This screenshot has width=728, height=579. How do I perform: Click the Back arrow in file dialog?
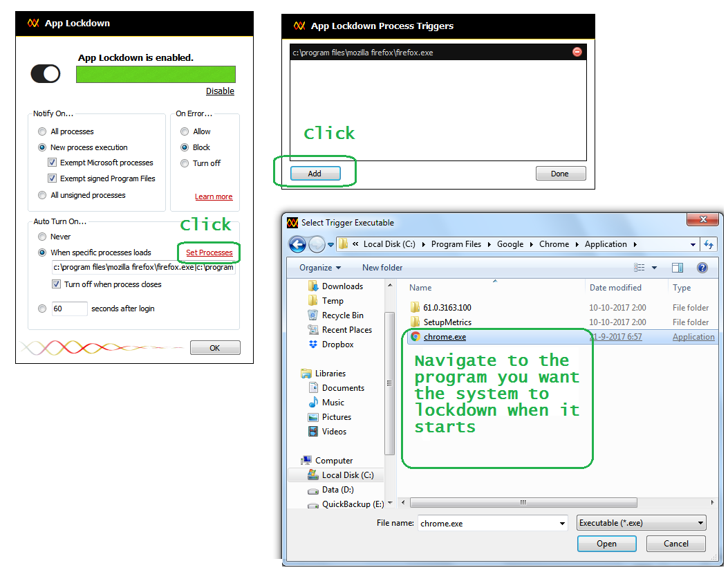coord(297,244)
